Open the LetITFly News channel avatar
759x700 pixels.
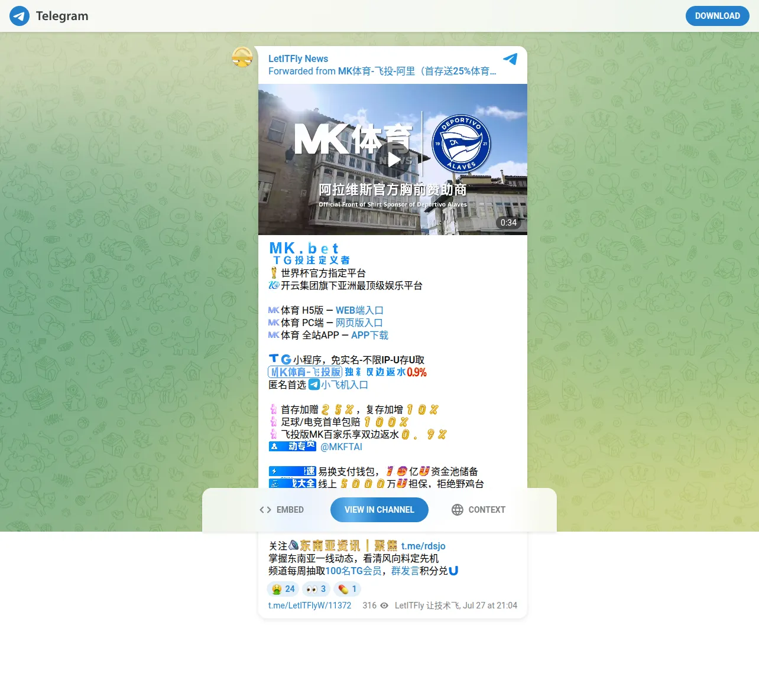tap(242, 57)
